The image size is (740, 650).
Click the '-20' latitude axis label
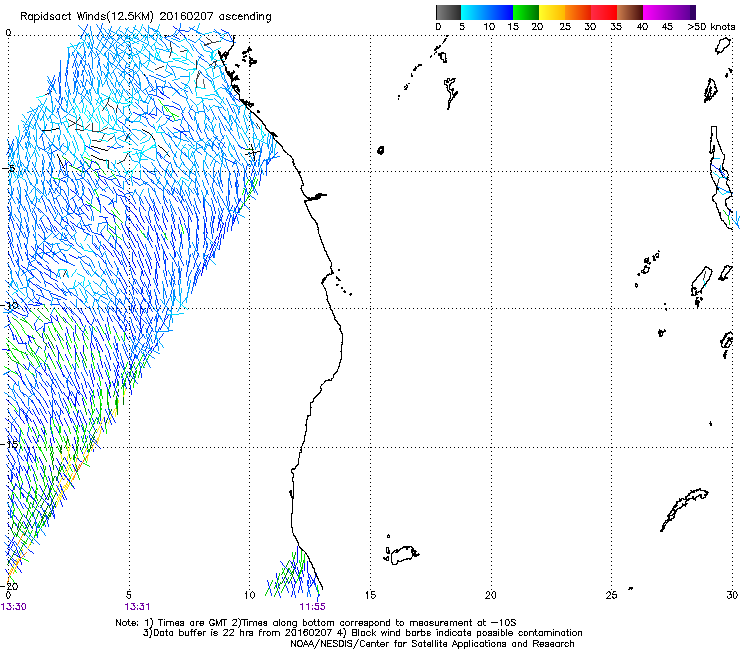10,586
